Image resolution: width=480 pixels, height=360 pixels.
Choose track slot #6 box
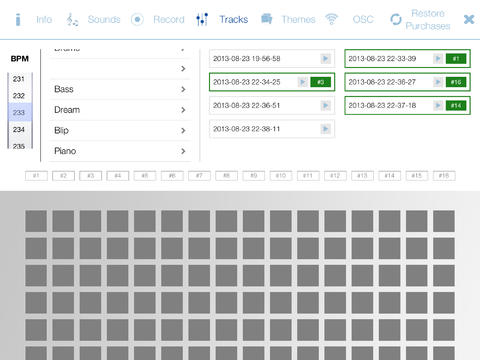point(172,176)
